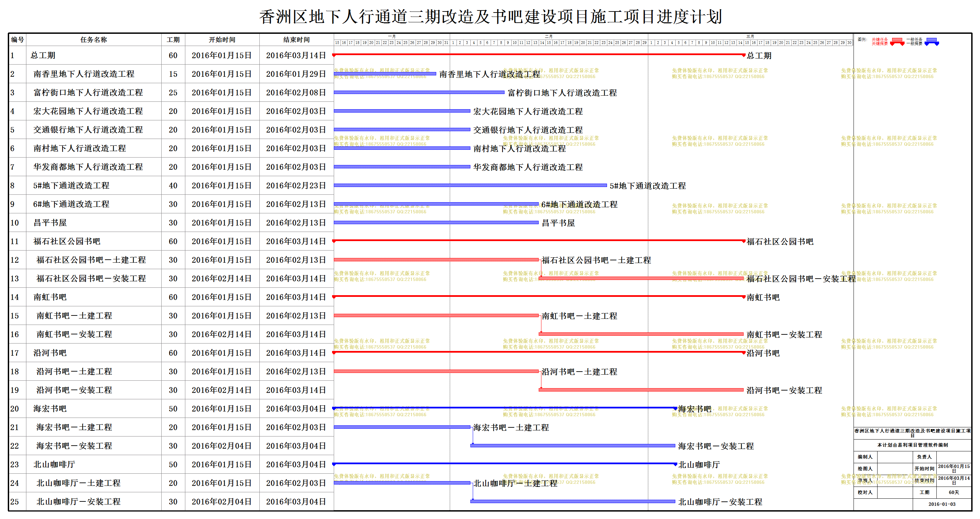Select the Gantt bar for 宏大花园地下人行道改造工程
980x519 pixels.
coord(402,111)
